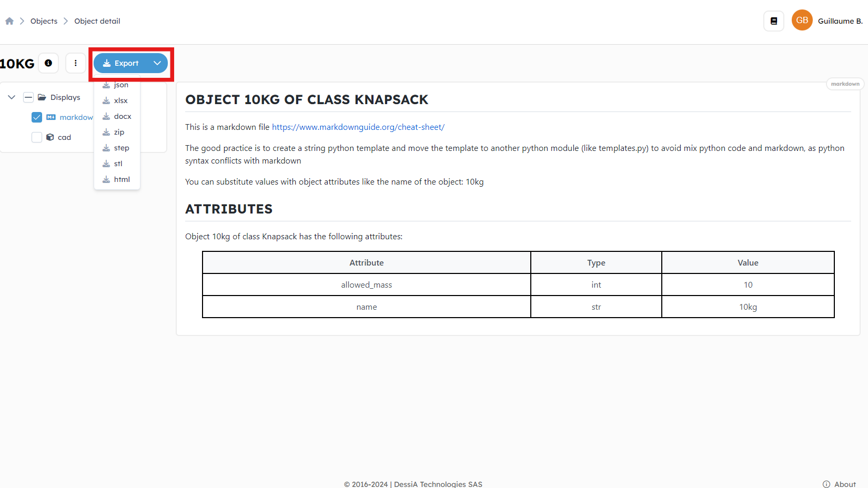This screenshot has width=868, height=488.
Task: Toggle the Displays group checkbox
Action: point(28,97)
